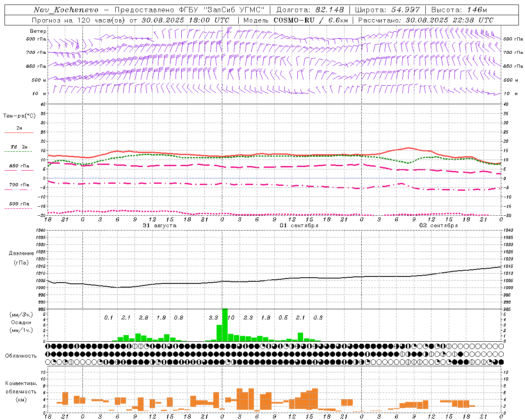Click the (км) unit under convective cloudiness
525x420 pixels.
pyautogui.click(x=21, y=399)
